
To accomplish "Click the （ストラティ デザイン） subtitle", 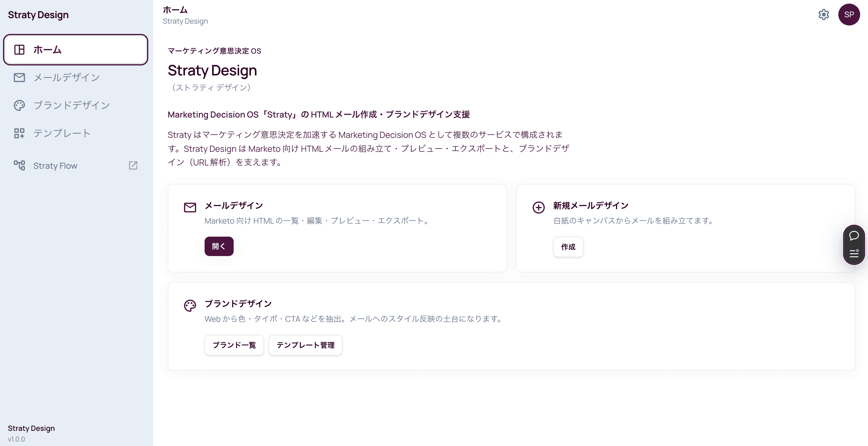I will (211, 87).
